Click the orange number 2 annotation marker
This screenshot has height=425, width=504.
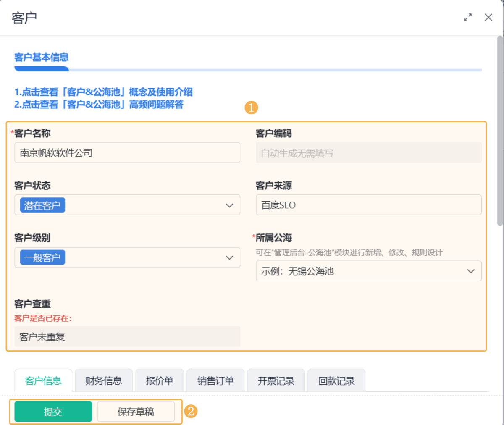coord(191,411)
